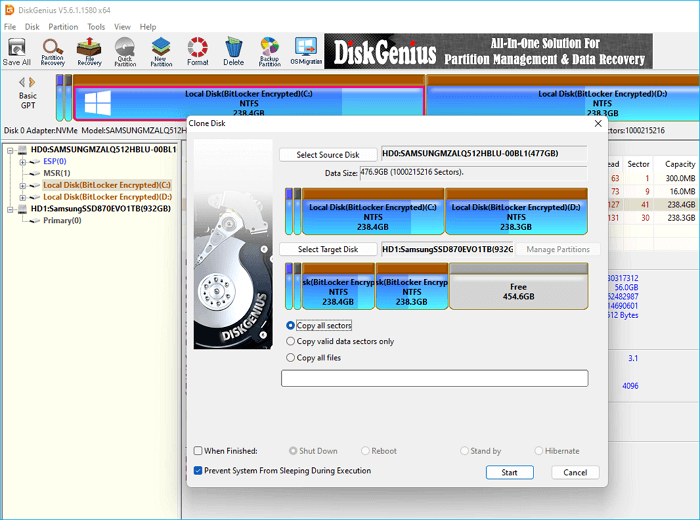Click the 16.0MB capacity cell

pos(682,191)
